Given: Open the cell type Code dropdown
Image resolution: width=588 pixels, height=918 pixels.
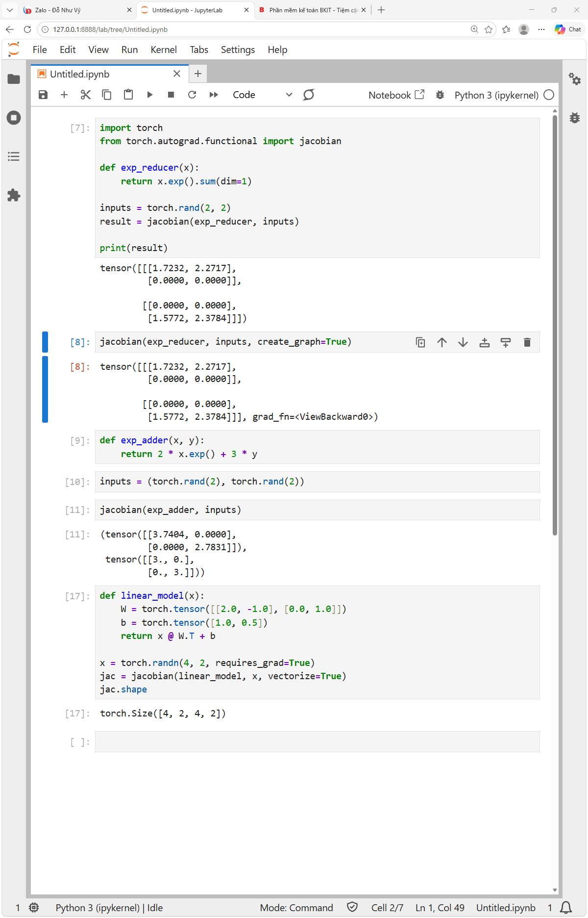Looking at the screenshot, I should tap(262, 95).
